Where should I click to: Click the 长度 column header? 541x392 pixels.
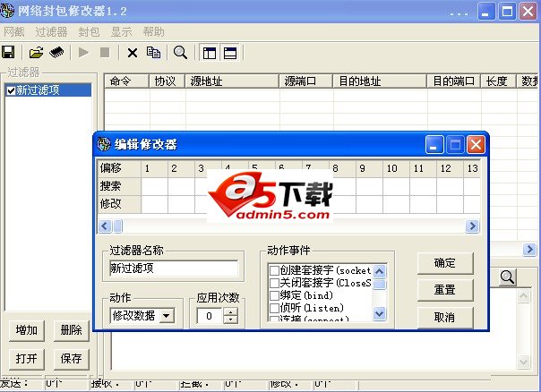point(499,81)
